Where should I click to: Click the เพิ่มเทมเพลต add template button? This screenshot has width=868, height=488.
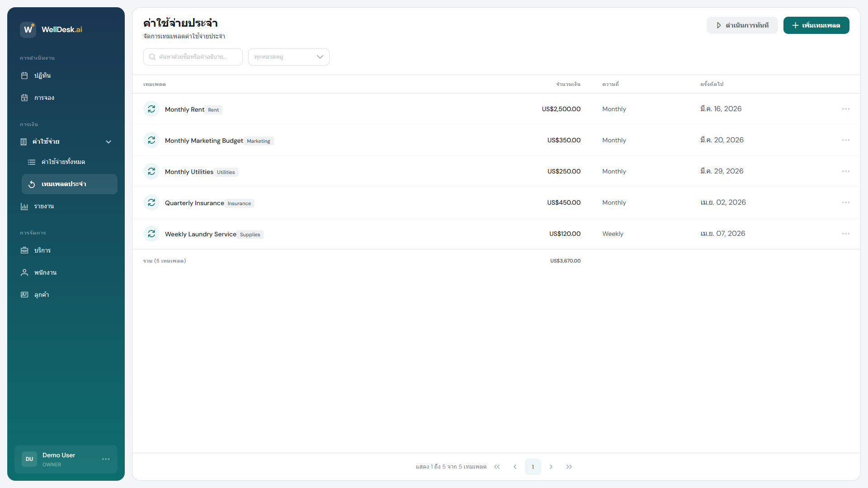click(816, 25)
